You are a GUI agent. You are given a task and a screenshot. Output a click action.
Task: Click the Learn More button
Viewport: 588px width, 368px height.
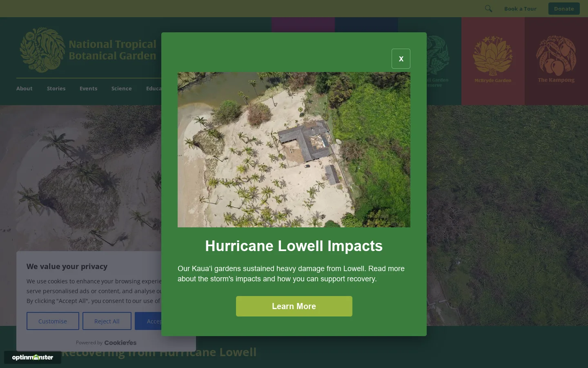click(294, 306)
